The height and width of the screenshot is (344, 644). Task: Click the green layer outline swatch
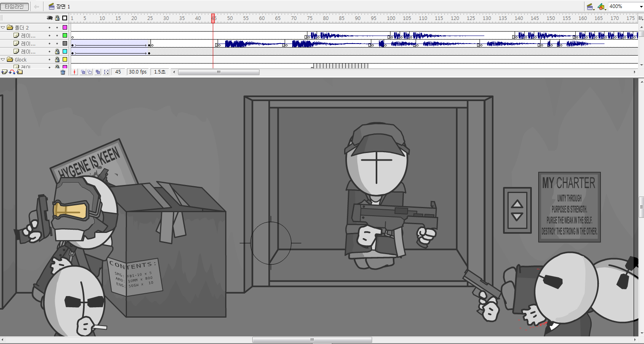[65, 36]
